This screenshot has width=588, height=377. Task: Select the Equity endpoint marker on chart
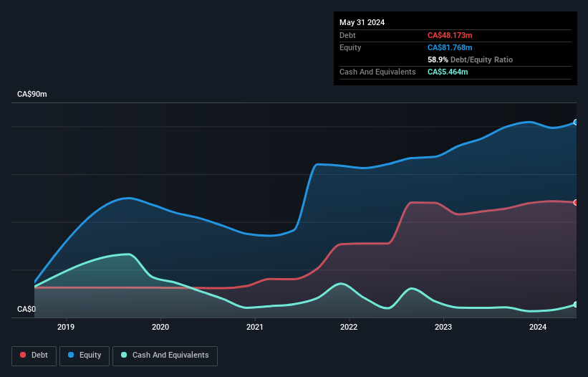[x=576, y=123]
